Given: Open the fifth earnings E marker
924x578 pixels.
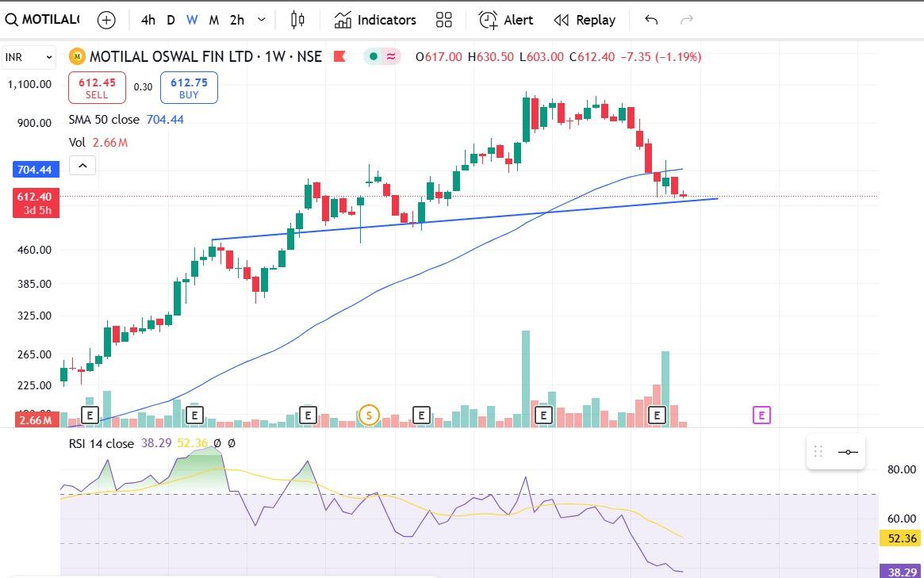Looking at the screenshot, I should (x=543, y=415).
